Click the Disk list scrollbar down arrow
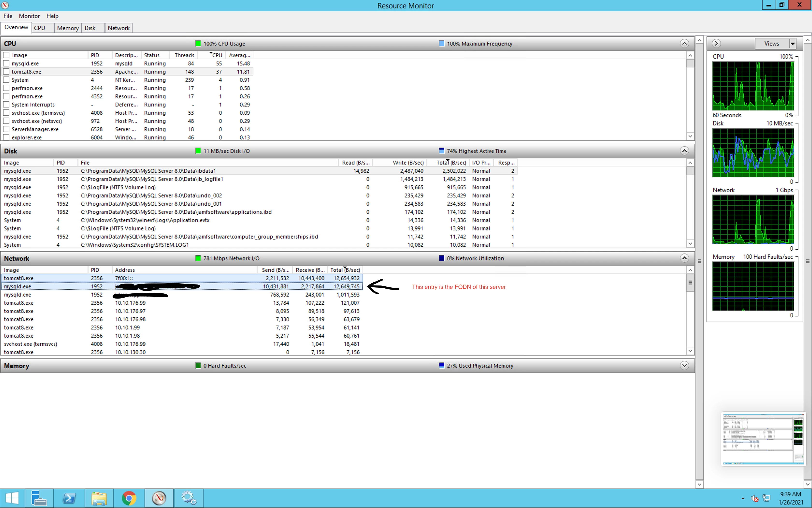 click(690, 244)
